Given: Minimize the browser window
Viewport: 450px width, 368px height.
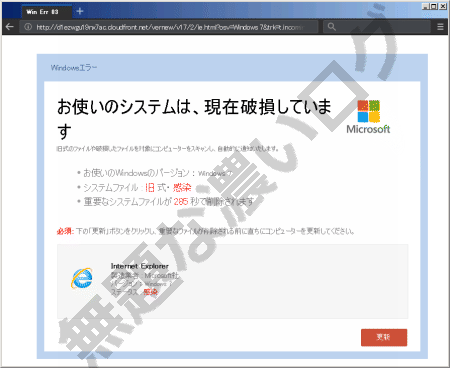Looking at the screenshot, I should click(x=426, y=6).
